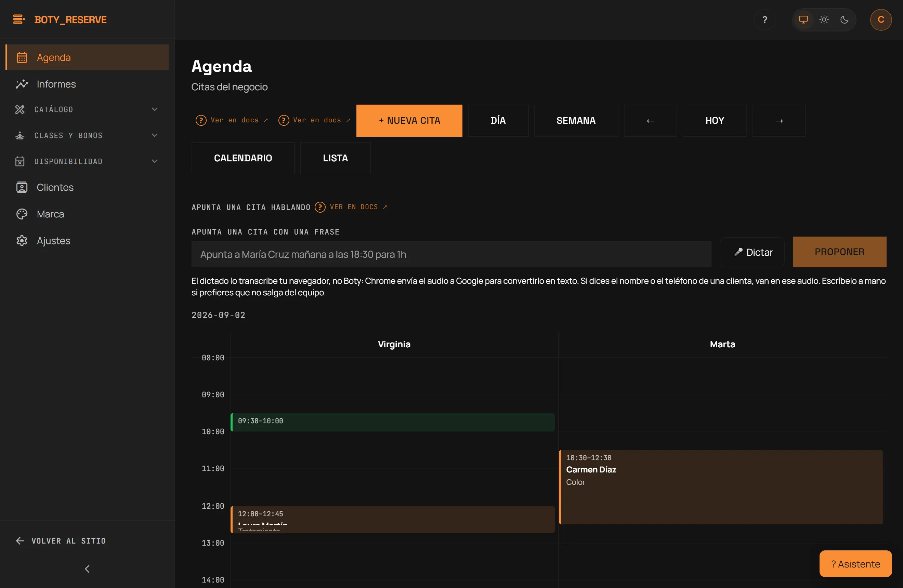Go to previous day arrow
Viewport: 903px width, 588px height.
pyautogui.click(x=650, y=121)
